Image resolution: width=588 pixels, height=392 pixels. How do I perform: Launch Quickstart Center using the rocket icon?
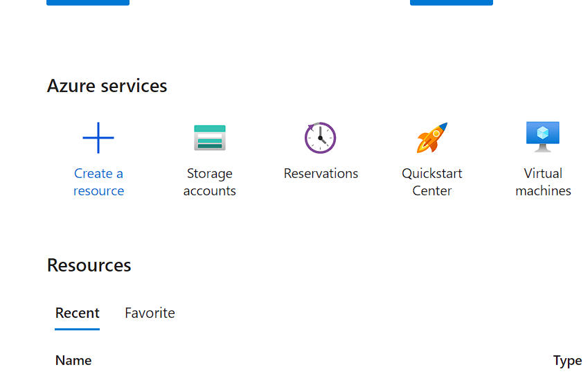(432, 138)
